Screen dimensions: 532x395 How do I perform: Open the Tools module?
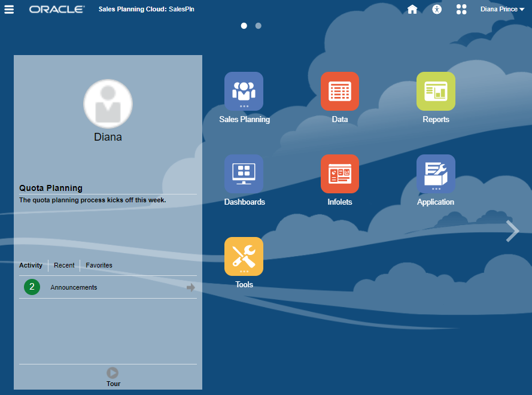point(244,256)
